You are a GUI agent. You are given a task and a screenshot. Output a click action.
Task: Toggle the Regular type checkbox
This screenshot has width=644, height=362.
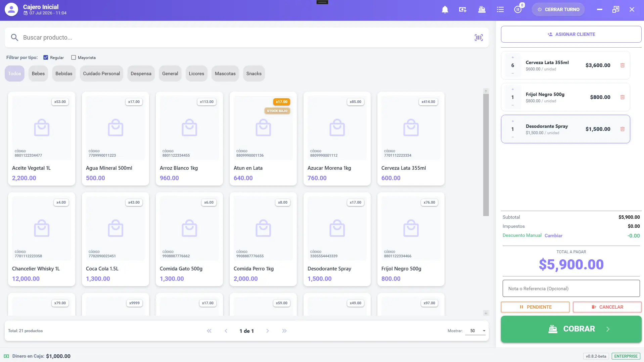[46, 58]
